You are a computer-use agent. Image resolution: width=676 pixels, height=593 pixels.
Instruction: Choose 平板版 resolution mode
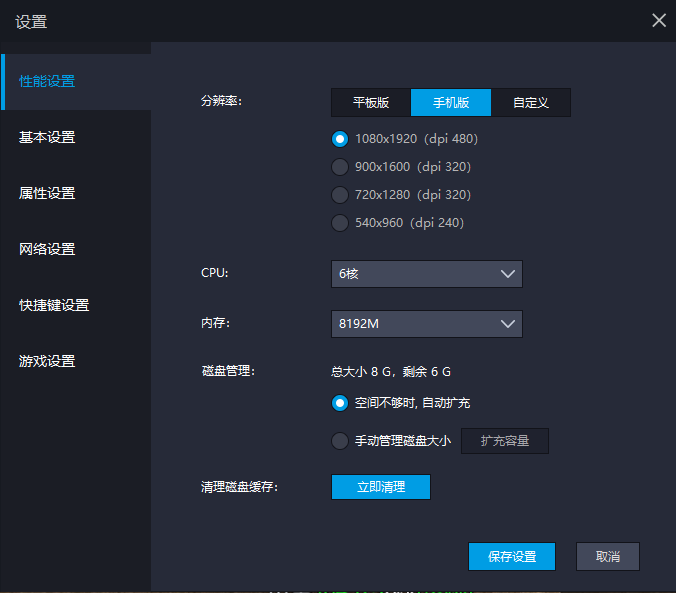371,102
